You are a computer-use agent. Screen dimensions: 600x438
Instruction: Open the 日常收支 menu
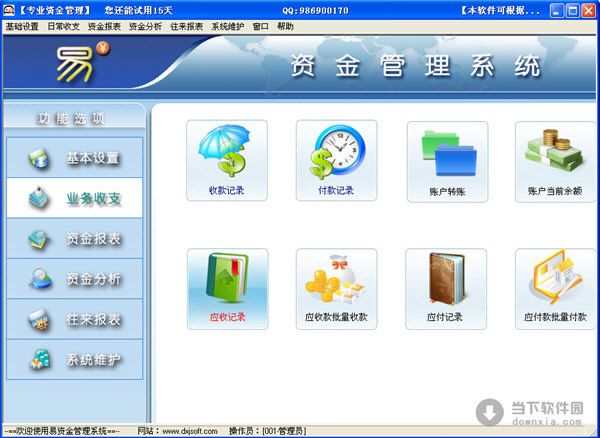coord(63,26)
